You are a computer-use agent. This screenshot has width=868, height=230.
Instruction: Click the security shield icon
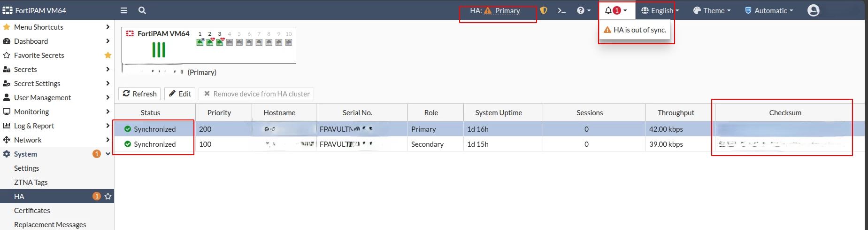(544, 10)
